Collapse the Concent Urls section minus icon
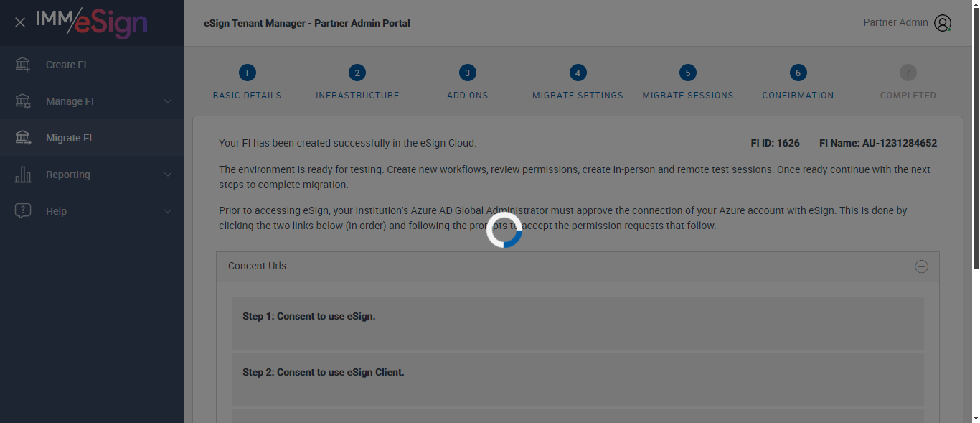Image resolution: width=980 pixels, height=423 pixels. point(921,266)
